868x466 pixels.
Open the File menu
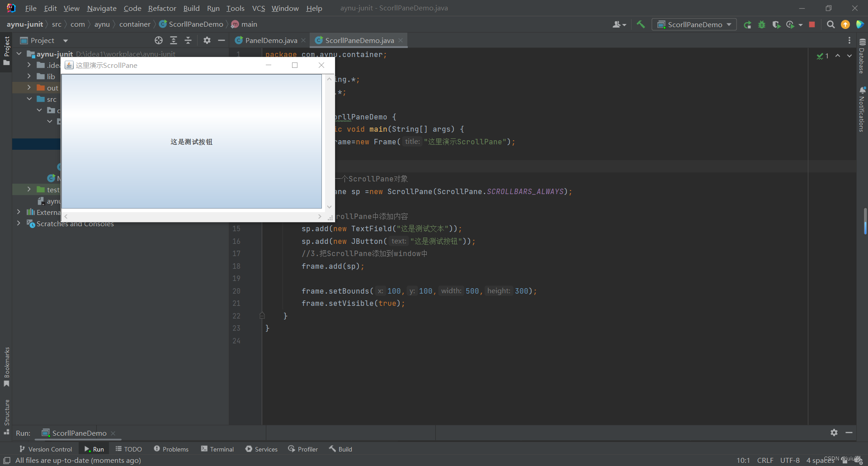click(31, 8)
